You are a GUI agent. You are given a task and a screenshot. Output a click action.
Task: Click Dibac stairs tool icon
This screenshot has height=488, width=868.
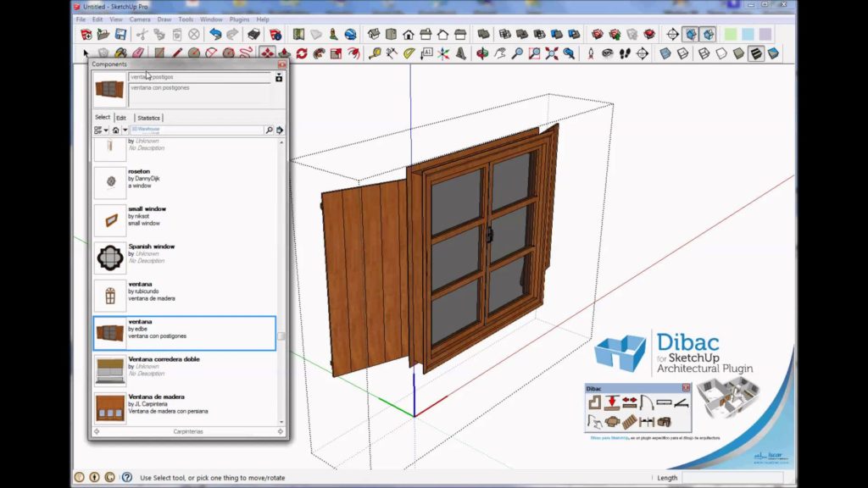(x=630, y=422)
